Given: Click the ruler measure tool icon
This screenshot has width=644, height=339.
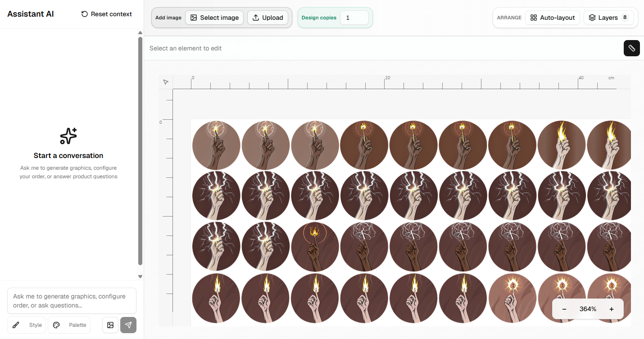Looking at the screenshot, I should tap(631, 48).
